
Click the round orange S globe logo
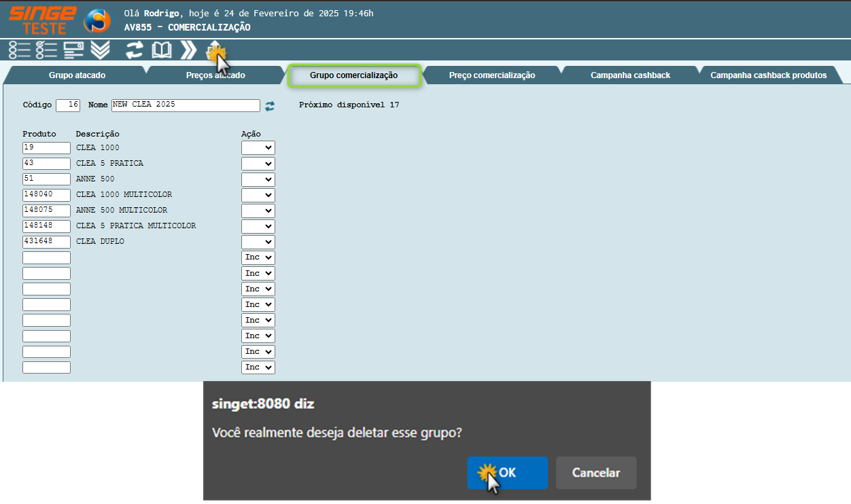pyautogui.click(x=97, y=21)
